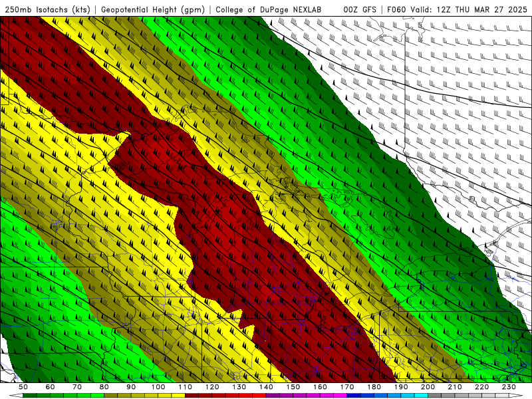Click the '200' label on the color scale
Image resolution: width=532 pixels, height=399 pixels.
click(428, 387)
